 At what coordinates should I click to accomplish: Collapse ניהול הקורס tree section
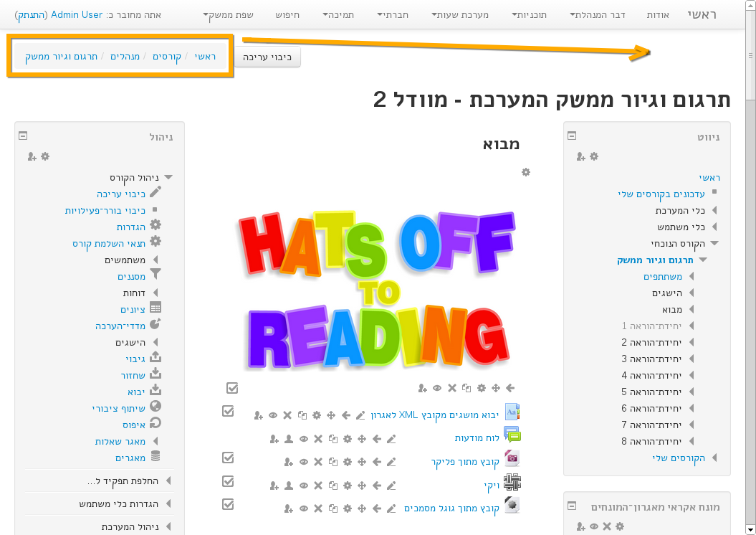(x=168, y=178)
